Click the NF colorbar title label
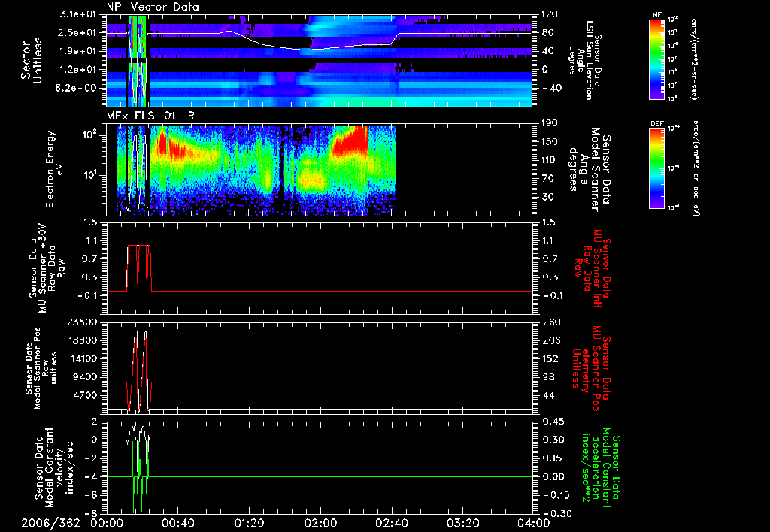Viewport: 770px width, 532px height. pyautogui.click(x=656, y=15)
